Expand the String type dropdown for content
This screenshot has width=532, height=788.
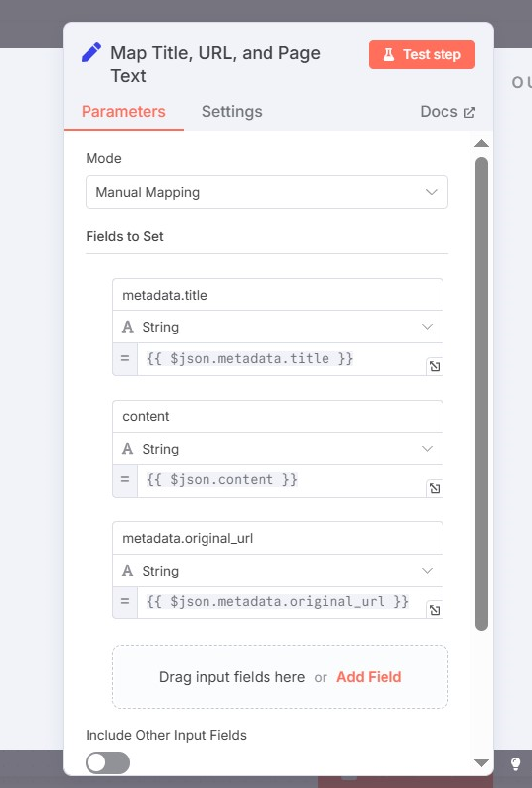pyautogui.click(x=278, y=449)
